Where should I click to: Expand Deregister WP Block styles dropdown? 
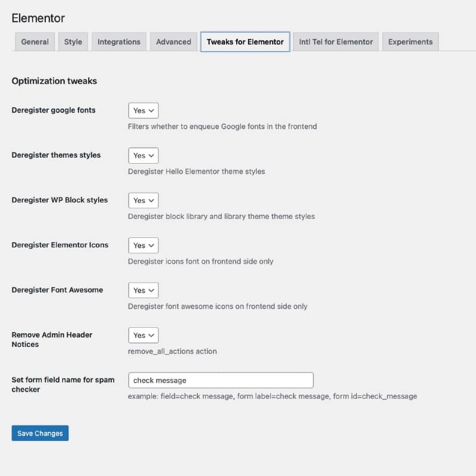coord(143,201)
